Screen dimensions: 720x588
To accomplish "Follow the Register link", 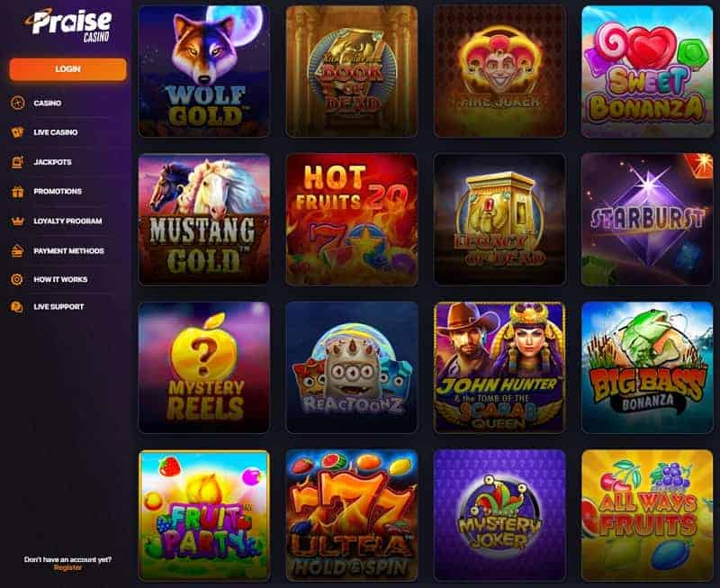I will point(68,568).
